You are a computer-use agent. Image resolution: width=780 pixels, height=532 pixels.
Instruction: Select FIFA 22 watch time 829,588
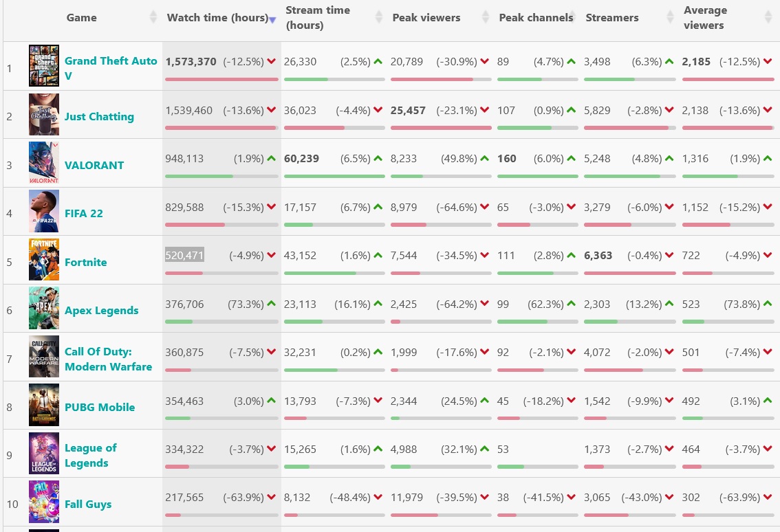tap(184, 208)
